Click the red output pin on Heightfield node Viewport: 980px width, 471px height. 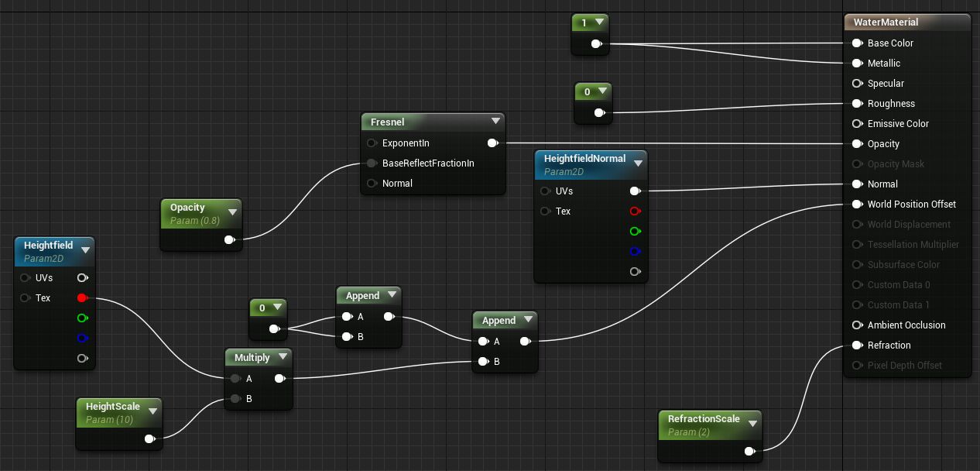[82, 298]
